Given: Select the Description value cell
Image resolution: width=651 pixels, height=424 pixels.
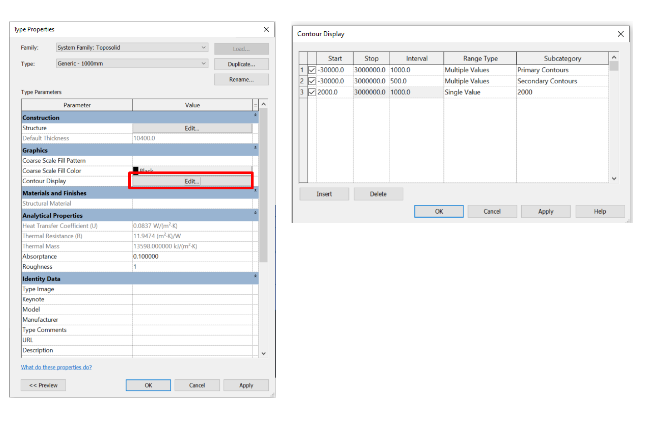Looking at the screenshot, I should tap(192, 350).
